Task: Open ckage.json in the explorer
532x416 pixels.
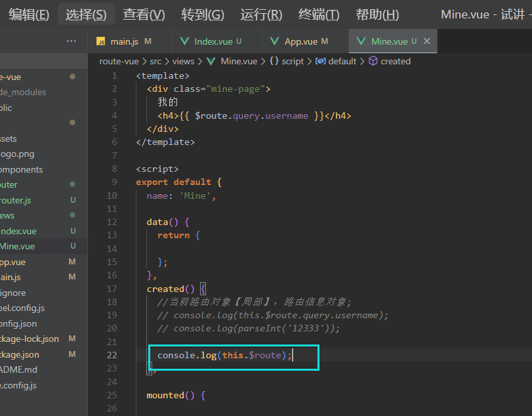Action: 43,354
